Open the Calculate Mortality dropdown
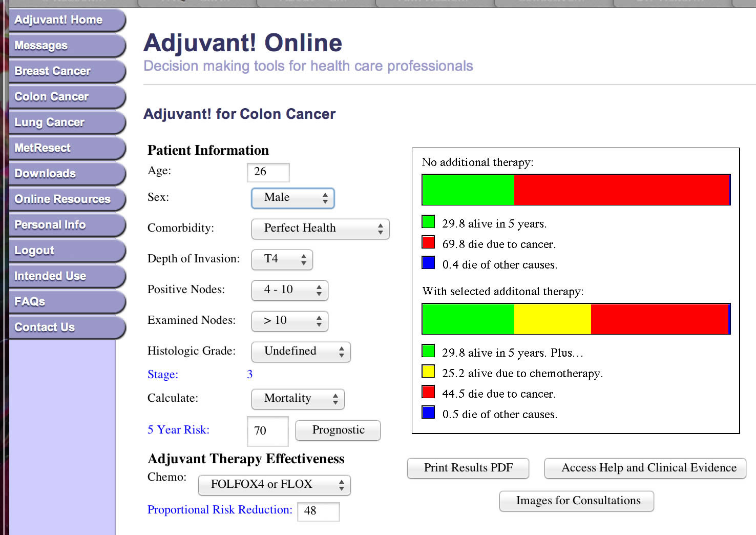The height and width of the screenshot is (535, 756). 298,399
